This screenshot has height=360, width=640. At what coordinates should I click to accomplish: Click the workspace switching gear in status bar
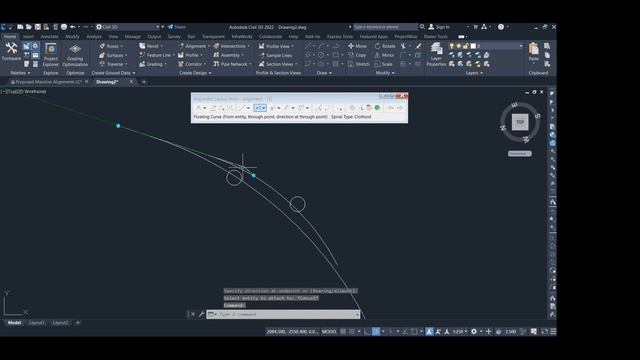click(x=474, y=331)
